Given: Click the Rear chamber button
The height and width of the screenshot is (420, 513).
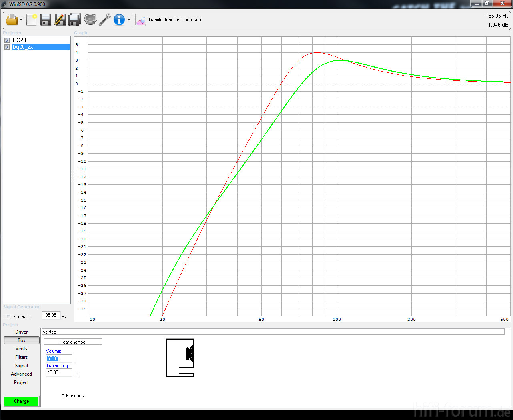Looking at the screenshot, I should 73,342.
